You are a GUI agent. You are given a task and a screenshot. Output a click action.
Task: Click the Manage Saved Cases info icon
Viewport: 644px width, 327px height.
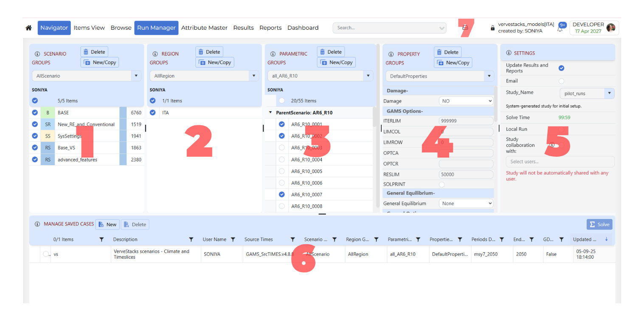pyautogui.click(x=37, y=224)
